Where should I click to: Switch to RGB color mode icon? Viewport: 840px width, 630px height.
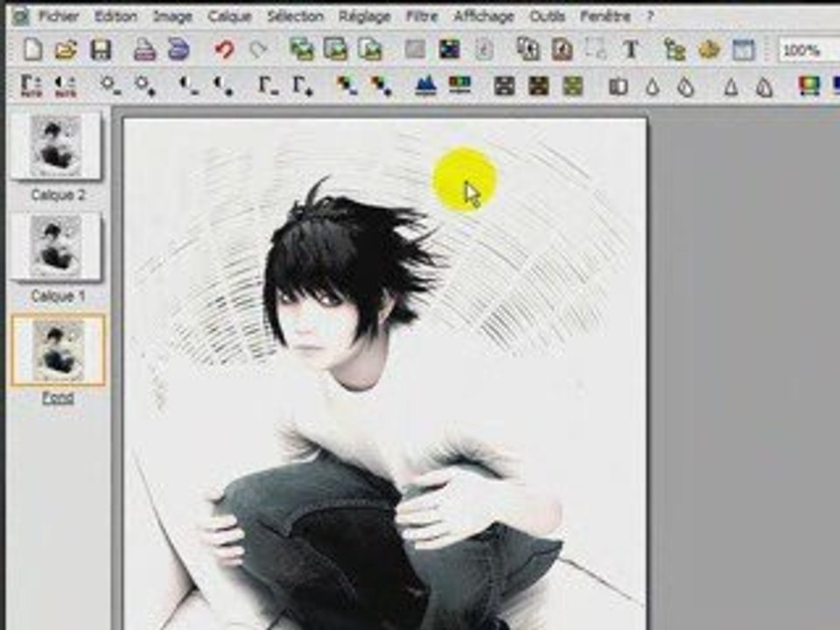pos(449,50)
